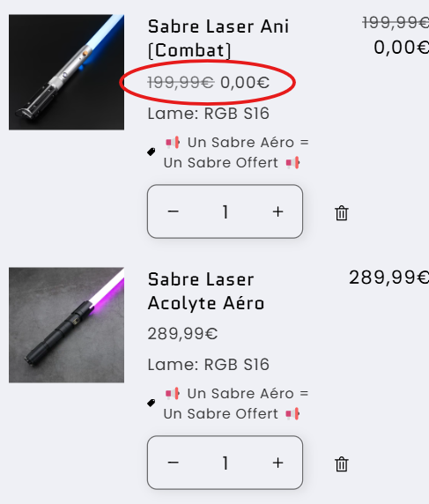The image size is (429, 504).
Task: Increase quantity of Sabre Laser Acolyte Aéro
Action: [x=278, y=463]
